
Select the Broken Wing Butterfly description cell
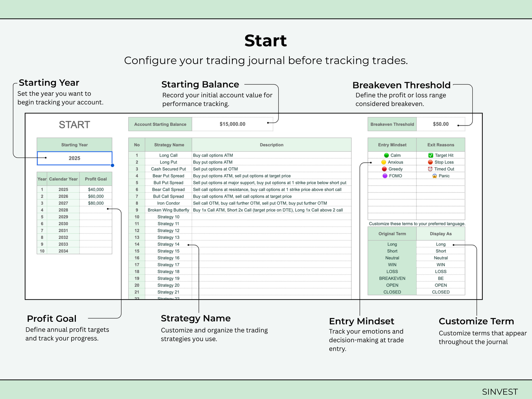271,210
